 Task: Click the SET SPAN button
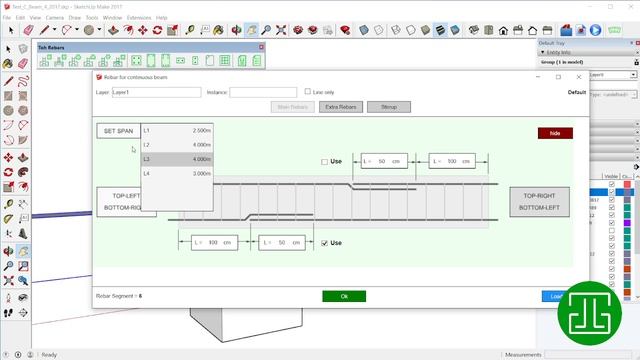(x=118, y=131)
